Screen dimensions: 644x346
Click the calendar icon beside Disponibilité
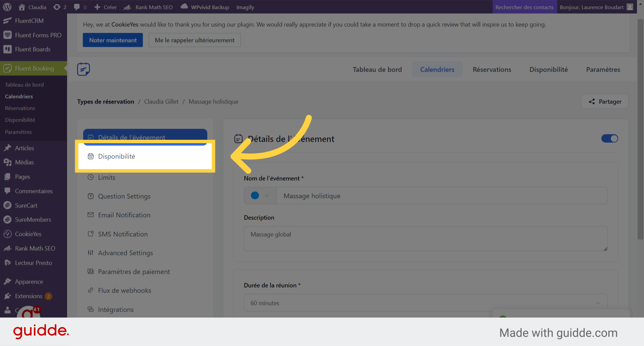pyautogui.click(x=91, y=156)
